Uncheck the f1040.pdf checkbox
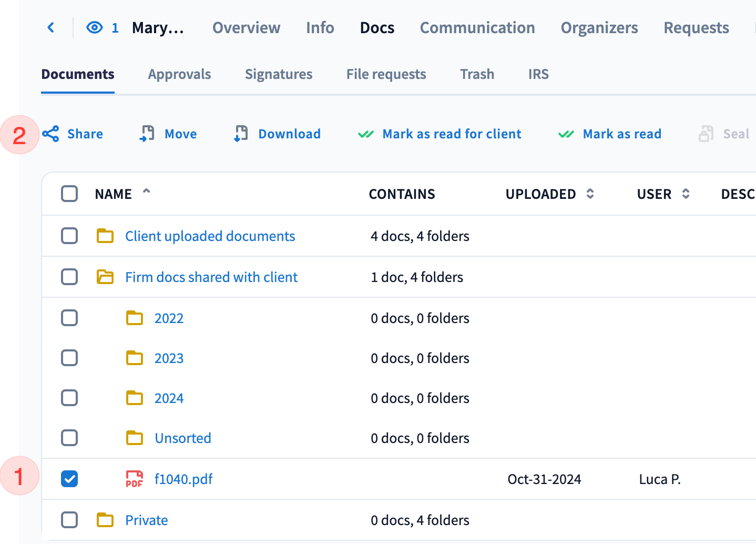Image resolution: width=756 pixels, height=544 pixels. (x=69, y=479)
